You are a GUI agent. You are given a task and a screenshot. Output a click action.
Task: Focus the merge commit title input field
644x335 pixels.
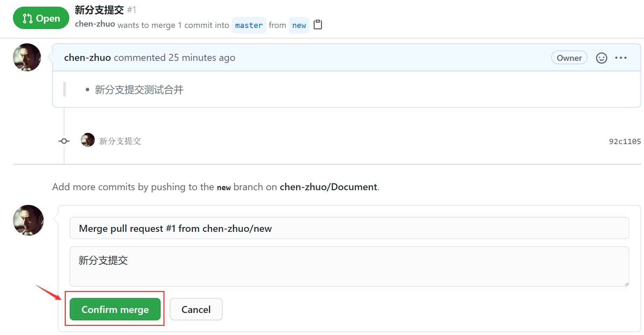[349, 228]
